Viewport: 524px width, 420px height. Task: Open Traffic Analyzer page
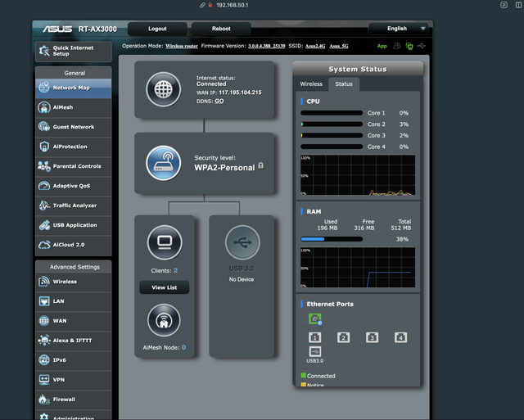(73, 205)
